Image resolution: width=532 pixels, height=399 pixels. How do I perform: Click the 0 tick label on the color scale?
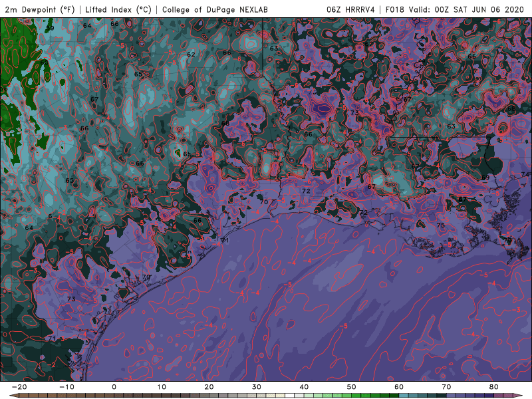point(114,387)
